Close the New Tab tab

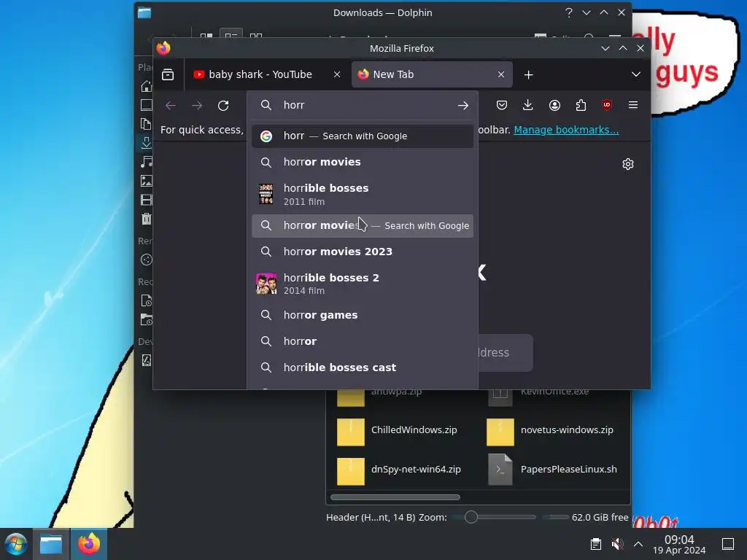coord(500,75)
